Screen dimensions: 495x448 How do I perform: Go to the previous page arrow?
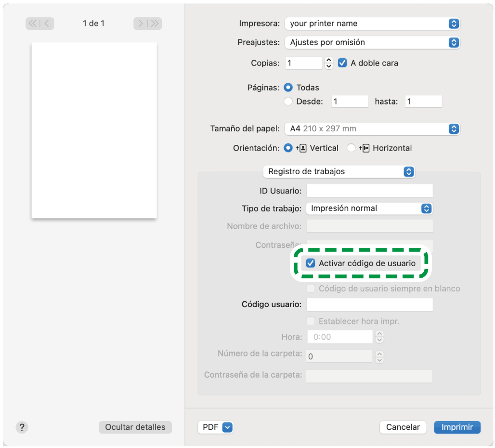tap(47, 24)
